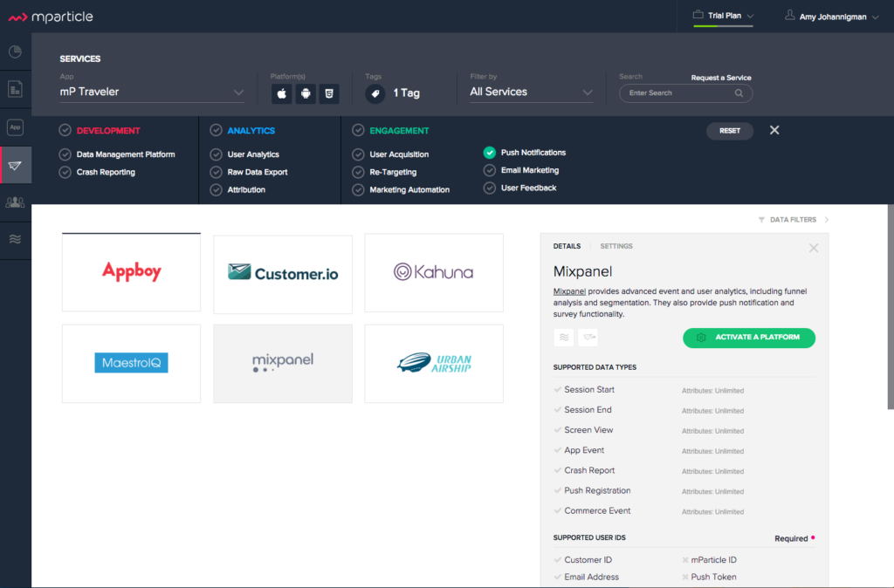The width and height of the screenshot is (894, 588).
Task: Expand the mP Traveler app dropdown
Action: 152,92
